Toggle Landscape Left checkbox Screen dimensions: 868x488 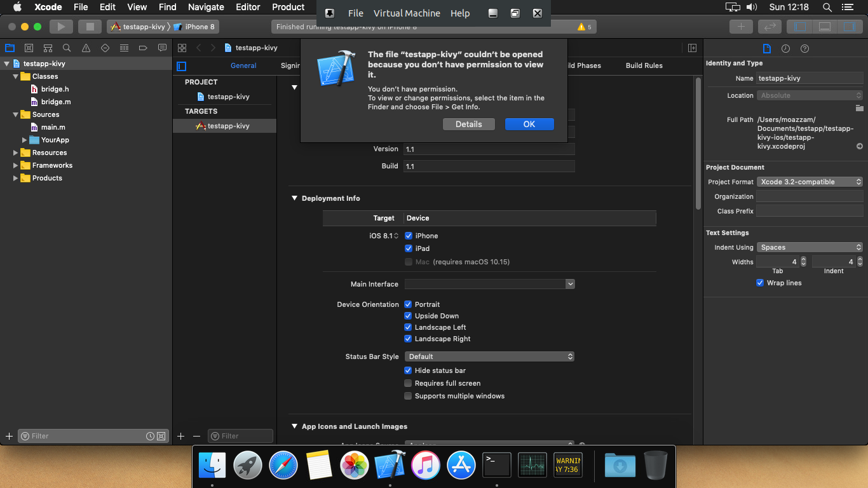(x=408, y=327)
